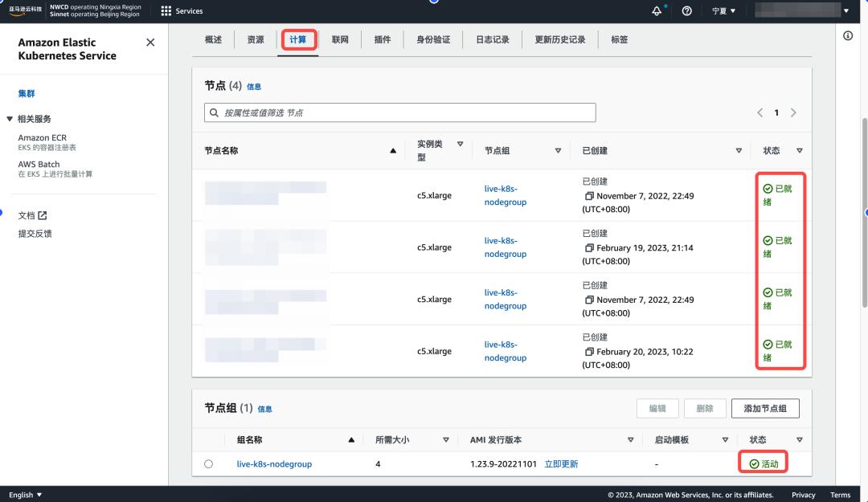Screen dimensions: 868x502
Task: Open help via the question mark icon
Action: point(686,10)
